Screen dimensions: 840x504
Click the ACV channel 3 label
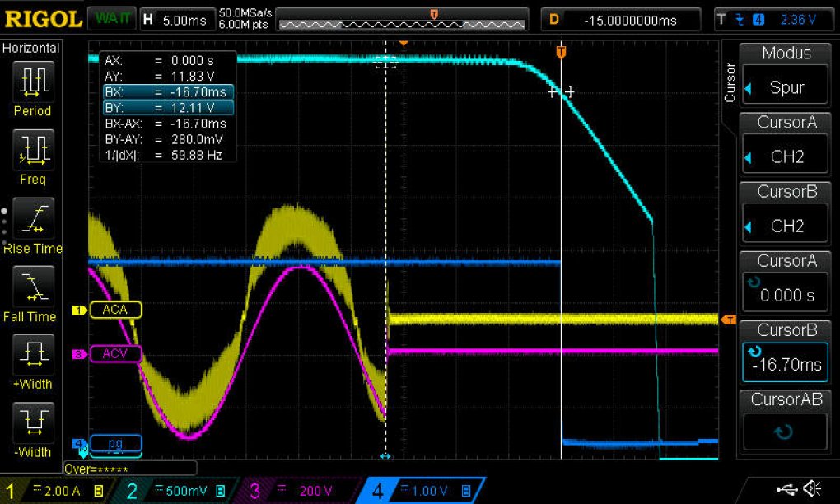coord(115,353)
